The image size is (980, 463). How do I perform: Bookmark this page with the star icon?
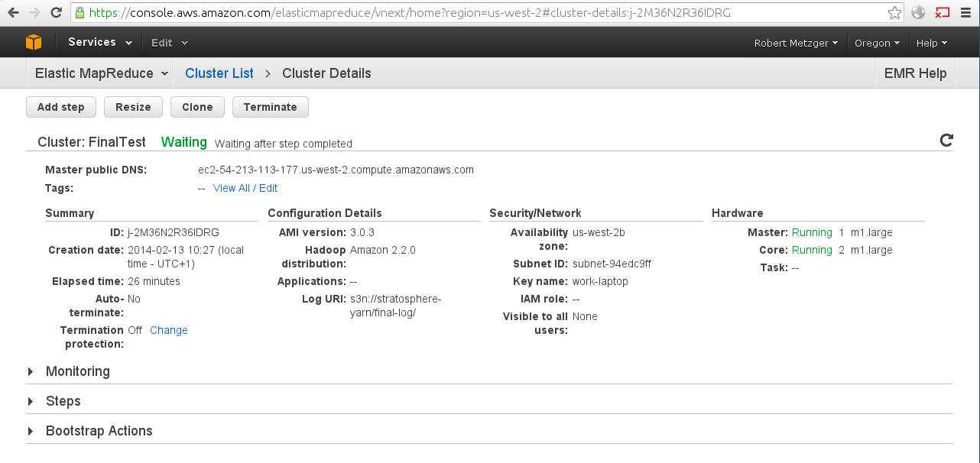894,12
